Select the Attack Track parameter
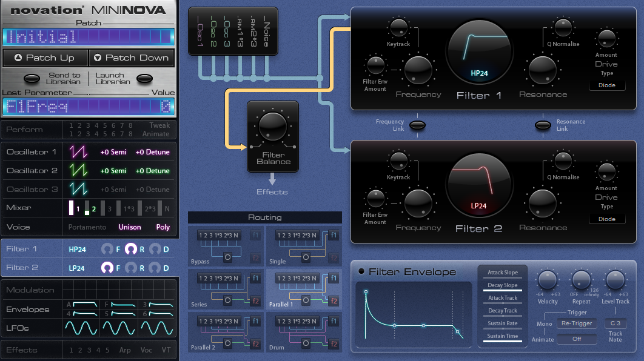The width and height of the screenshot is (644, 361). tap(503, 298)
